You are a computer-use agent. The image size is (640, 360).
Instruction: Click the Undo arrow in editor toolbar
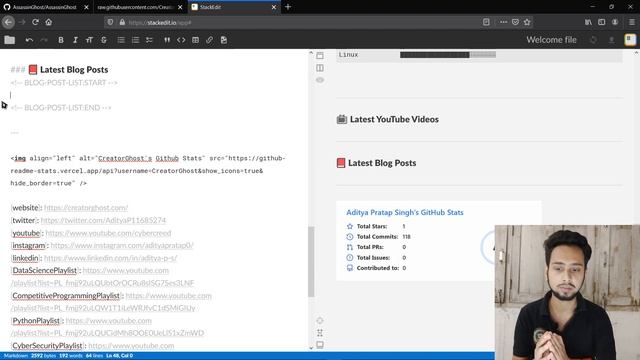coord(29,40)
